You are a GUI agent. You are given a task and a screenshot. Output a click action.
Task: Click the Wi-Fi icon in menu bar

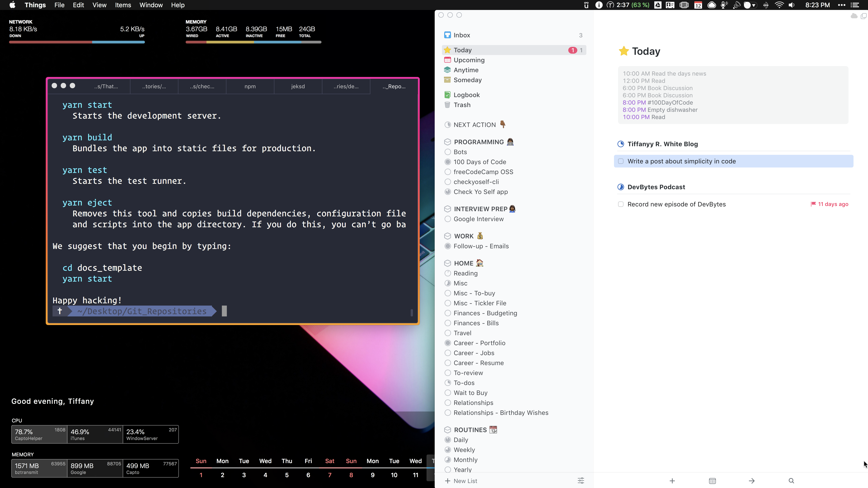(x=779, y=5)
